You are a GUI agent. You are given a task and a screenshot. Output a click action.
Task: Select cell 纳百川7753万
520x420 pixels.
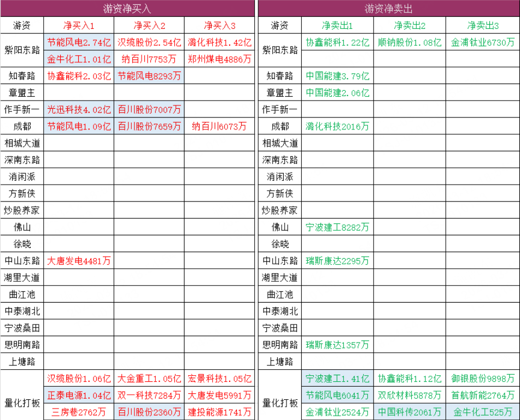point(149,59)
